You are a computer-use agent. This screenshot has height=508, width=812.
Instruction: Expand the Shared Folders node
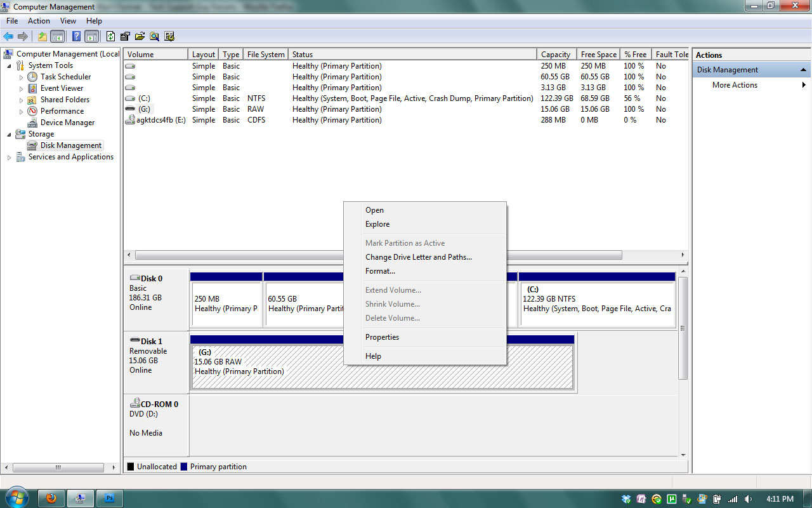(x=21, y=100)
